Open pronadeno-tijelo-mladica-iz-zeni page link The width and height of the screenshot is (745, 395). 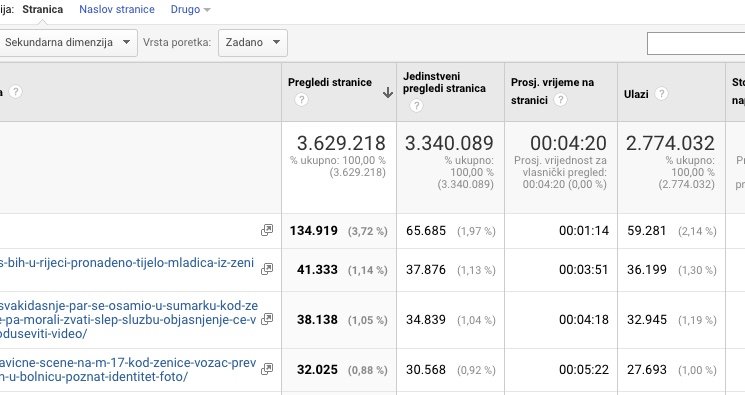pyautogui.click(x=127, y=263)
